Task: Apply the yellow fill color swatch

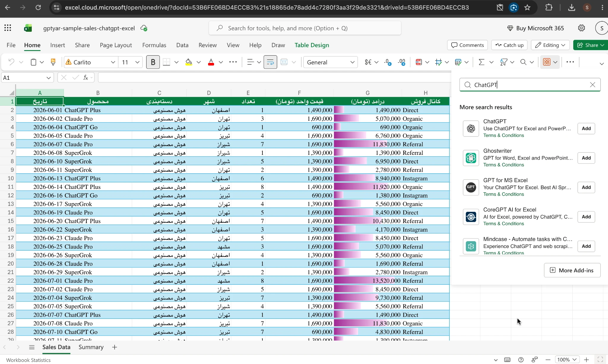Action: (x=189, y=62)
